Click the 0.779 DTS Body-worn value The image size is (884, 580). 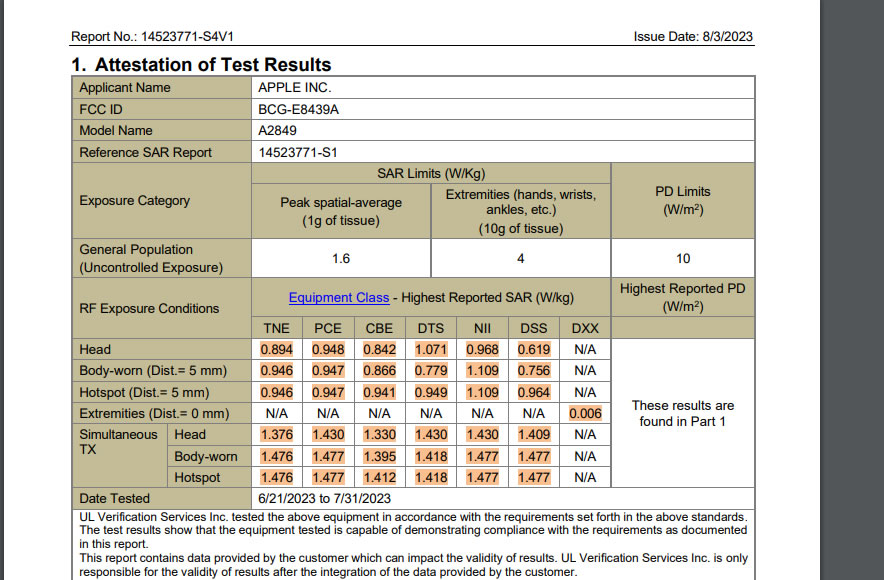click(x=431, y=371)
